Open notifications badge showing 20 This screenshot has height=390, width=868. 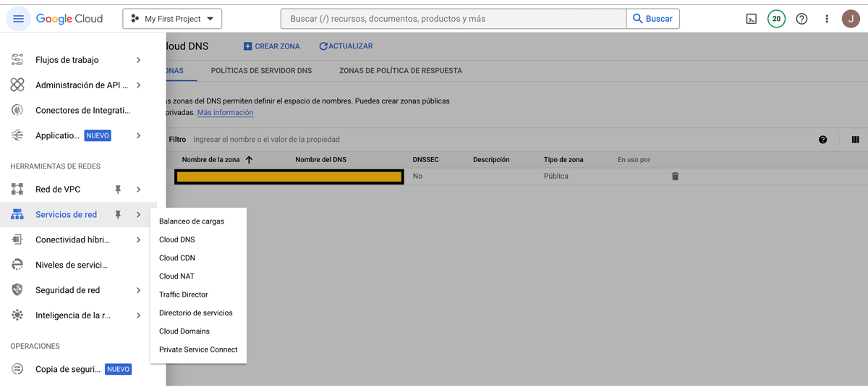tap(776, 19)
